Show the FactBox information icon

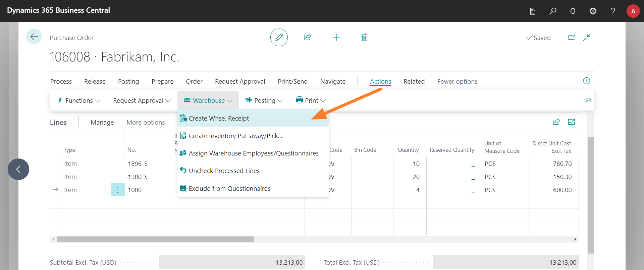586,81
